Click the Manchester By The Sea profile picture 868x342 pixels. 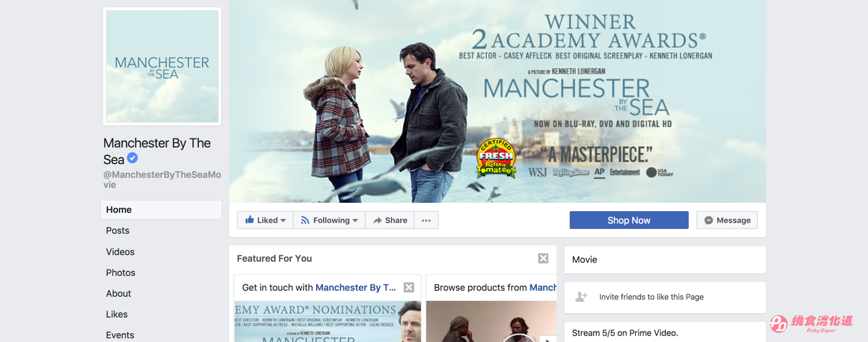coord(162,66)
